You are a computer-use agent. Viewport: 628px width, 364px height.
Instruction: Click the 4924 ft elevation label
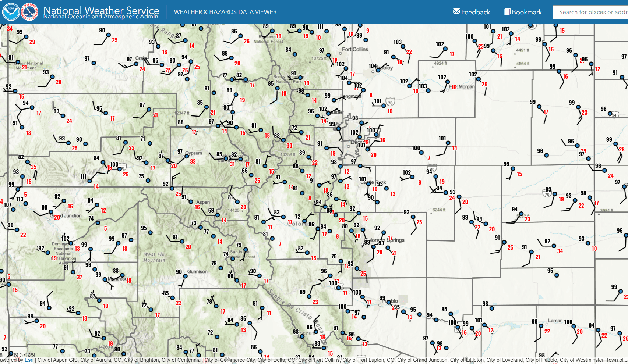click(441, 63)
